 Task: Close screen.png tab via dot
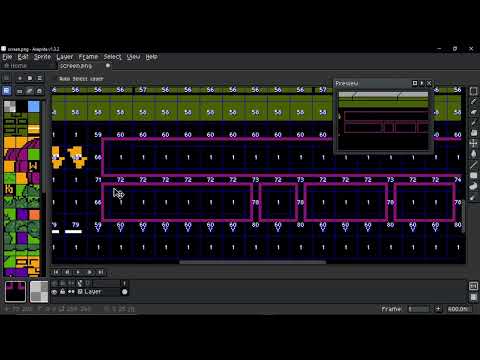point(108,66)
